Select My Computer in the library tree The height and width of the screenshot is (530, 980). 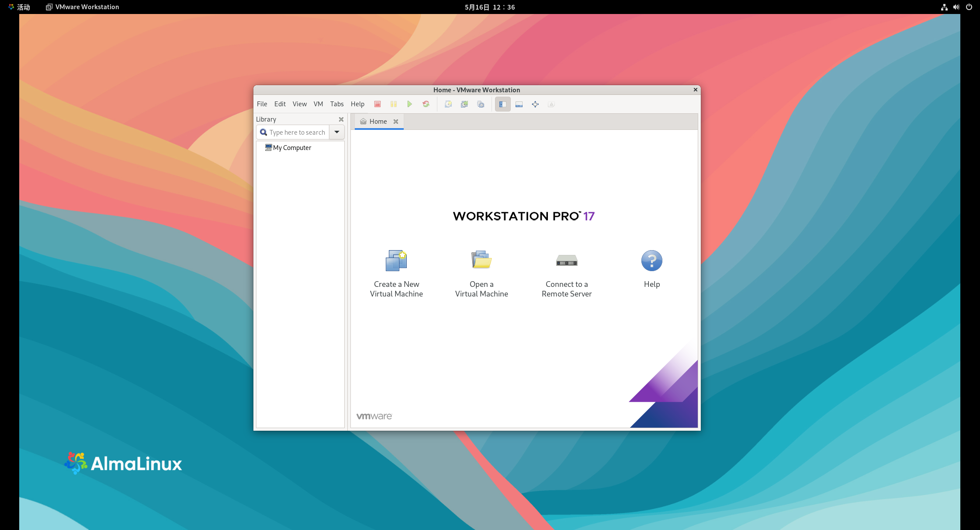[x=288, y=148]
